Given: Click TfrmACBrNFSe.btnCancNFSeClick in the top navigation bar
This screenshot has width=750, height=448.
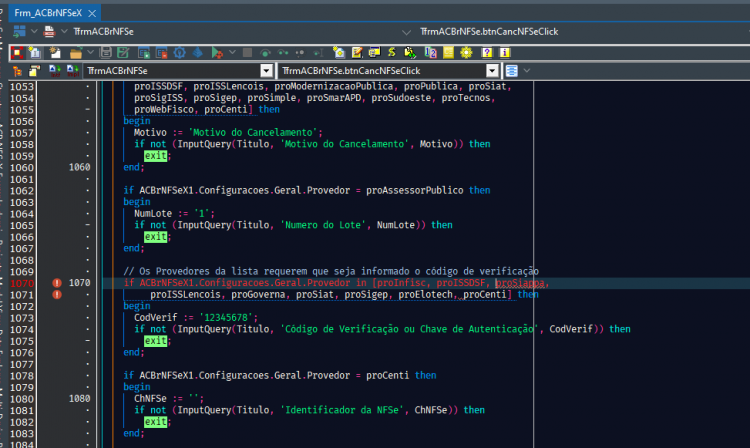Looking at the screenshot, I should coord(489,32).
